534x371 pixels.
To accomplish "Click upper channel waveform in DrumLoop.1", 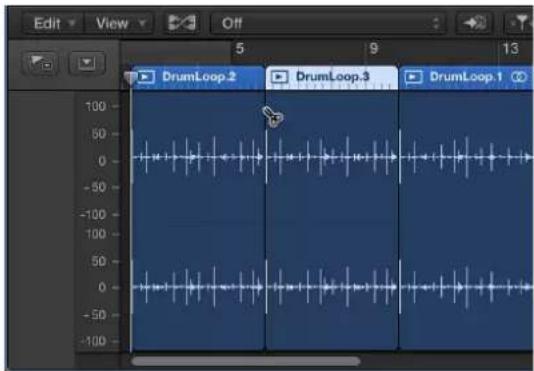I will pyautogui.click(x=466, y=157).
